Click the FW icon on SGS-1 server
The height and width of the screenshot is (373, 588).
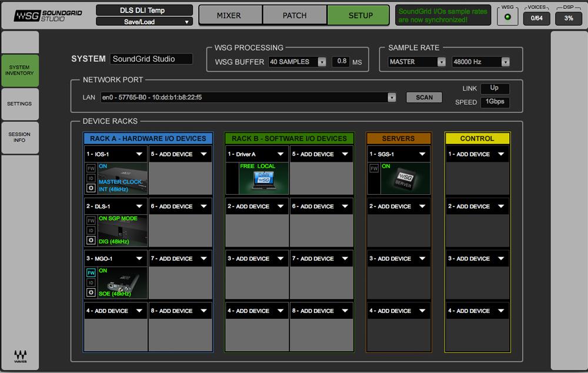click(374, 168)
